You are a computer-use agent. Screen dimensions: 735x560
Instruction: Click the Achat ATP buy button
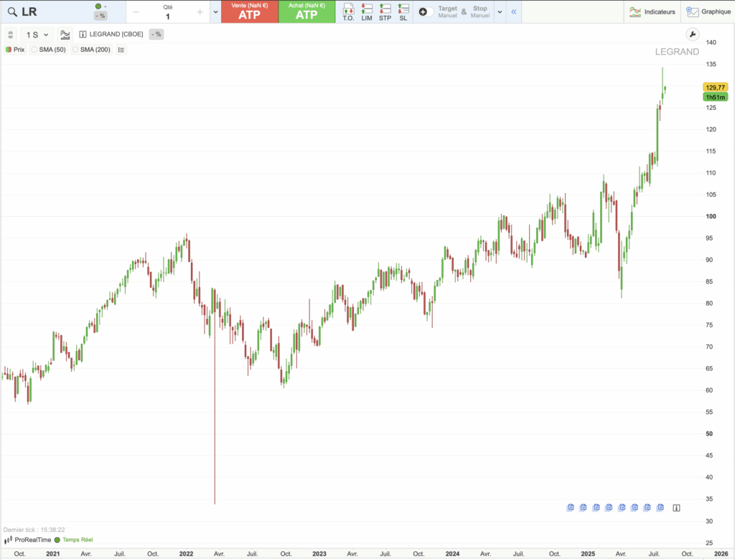click(306, 11)
